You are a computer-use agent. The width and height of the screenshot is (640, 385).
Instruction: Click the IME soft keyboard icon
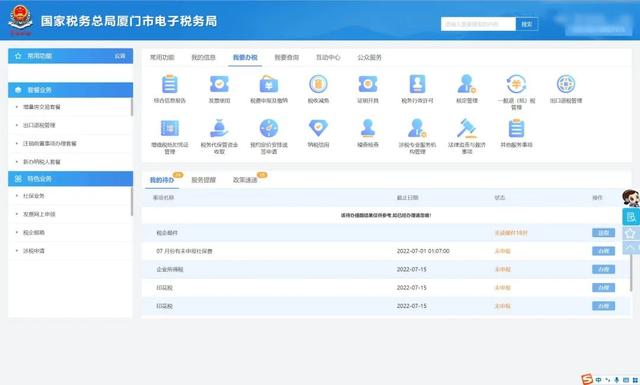(x=626, y=380)
